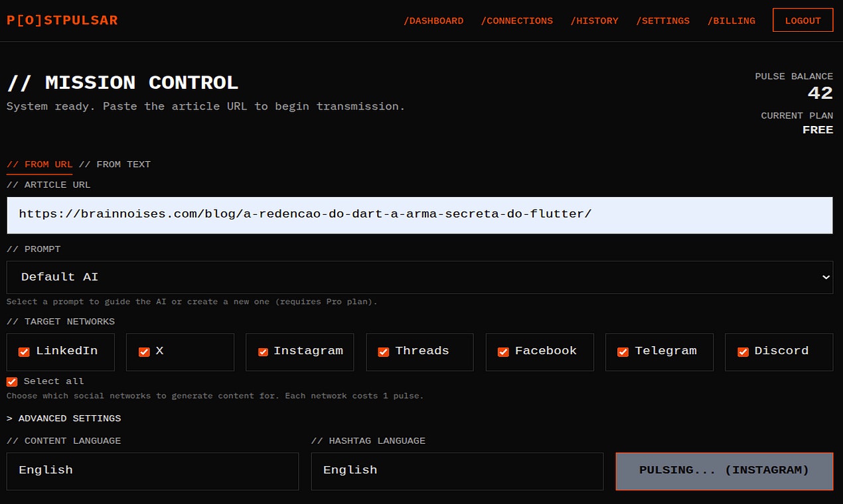Switch to the FROM TEXT tab
This screenshot has width=843, height=504.
coord(115,164)
